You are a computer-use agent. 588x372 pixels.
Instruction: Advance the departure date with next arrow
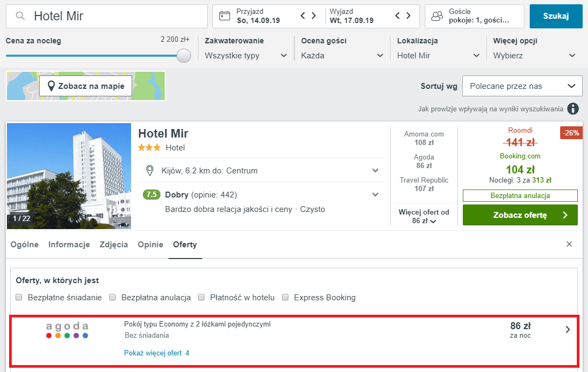[x=409, y=16]
